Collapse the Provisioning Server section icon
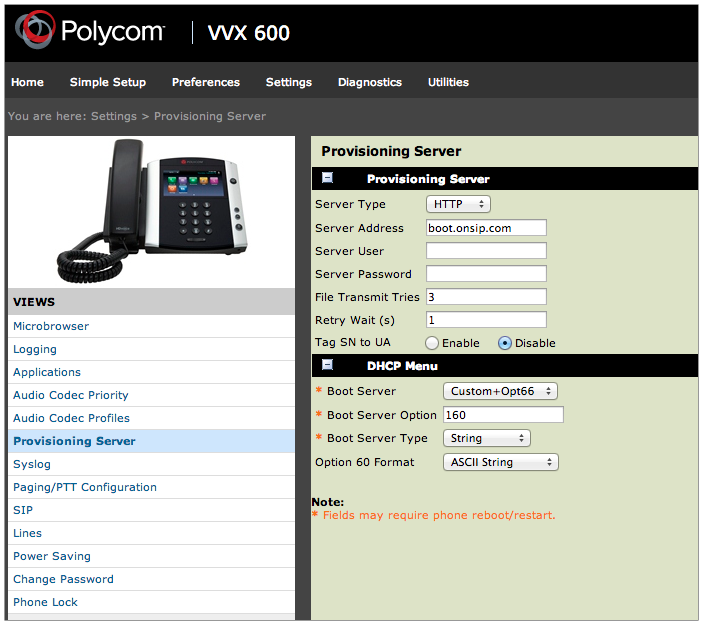This screenshot has width=703, height=625. (x=328, y=178)
